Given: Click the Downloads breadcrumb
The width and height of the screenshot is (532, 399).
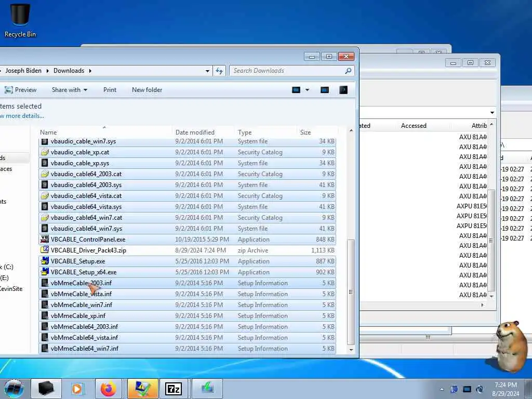Looking at the screenshot, I should tap(69, 71).
